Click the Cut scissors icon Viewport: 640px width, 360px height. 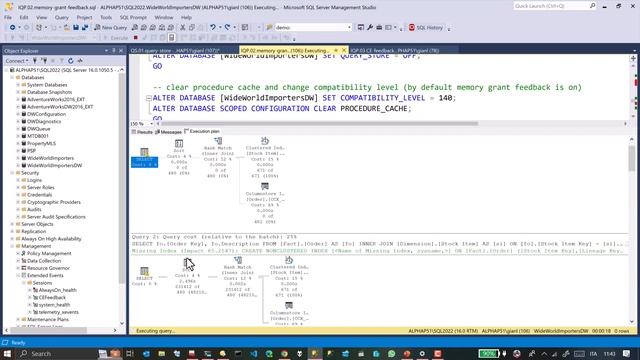[x=182, y=27]
